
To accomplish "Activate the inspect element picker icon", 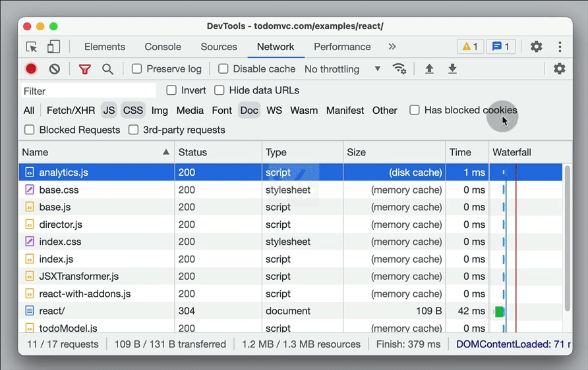I will coord(32,47).
